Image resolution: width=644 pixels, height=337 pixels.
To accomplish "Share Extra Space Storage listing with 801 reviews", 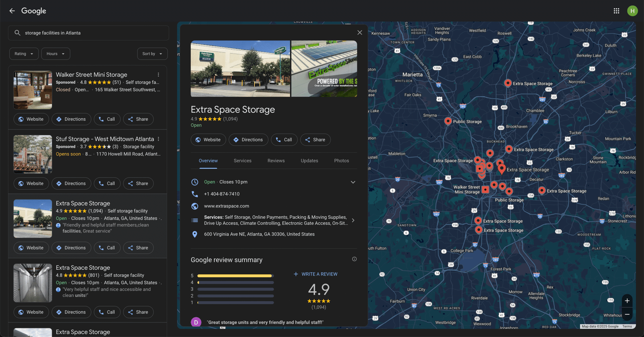I will (x=138, y=312).
